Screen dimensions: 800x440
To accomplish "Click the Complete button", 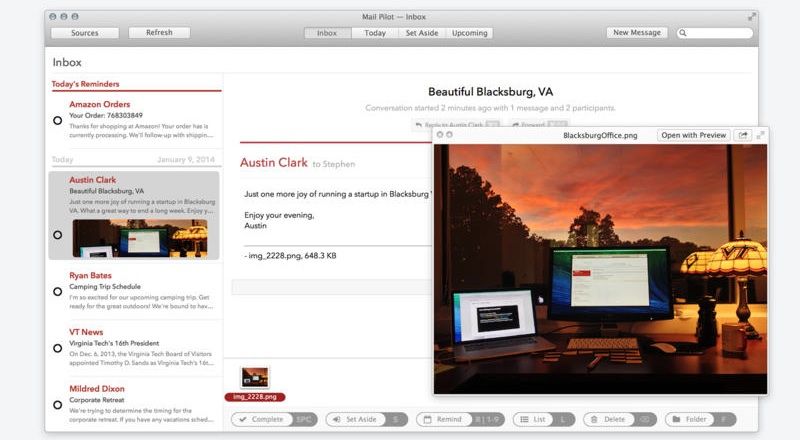I will tap(274, 419).
